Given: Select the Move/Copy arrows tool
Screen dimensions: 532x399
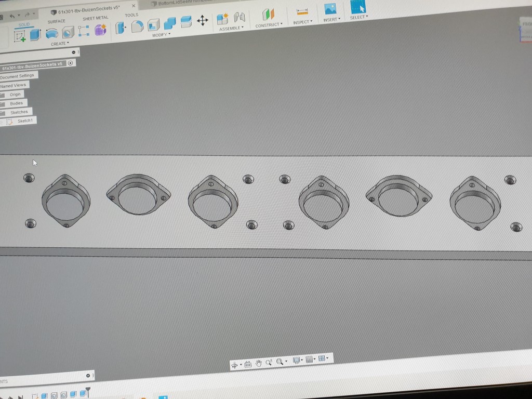Looking at the screenshot, I should point(203,20).
